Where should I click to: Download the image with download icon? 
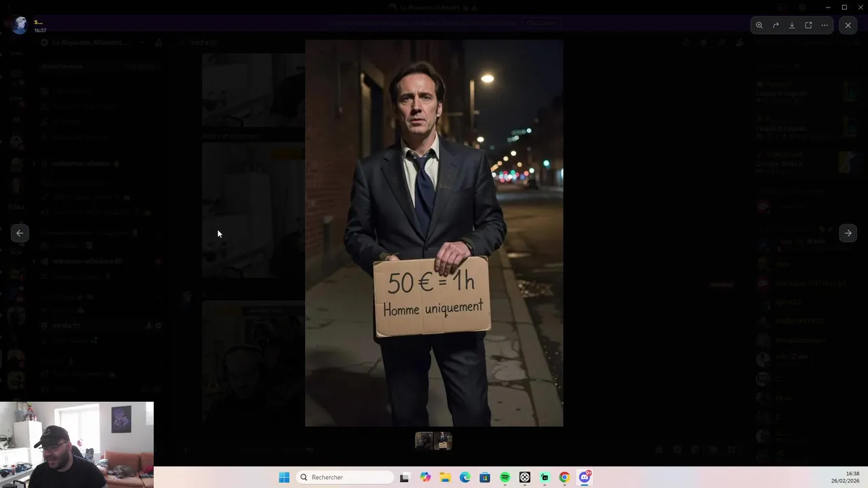click(792, 25)
